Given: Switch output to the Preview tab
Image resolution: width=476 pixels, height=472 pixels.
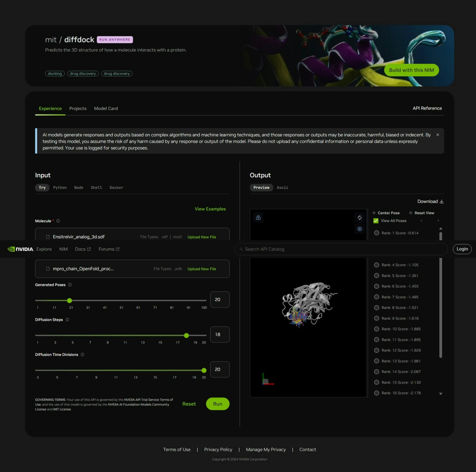Looking at the screenshot, I should click(261, 188).
